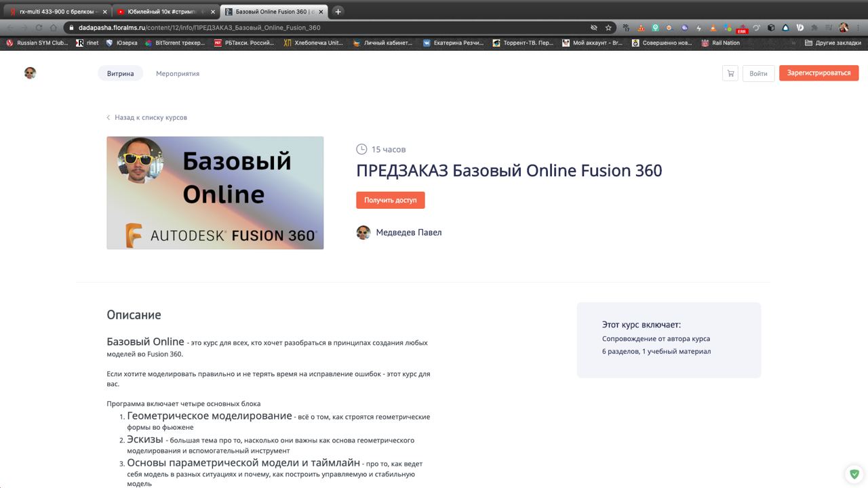
Task: Click the Зарегистрироваться button
Action: (x=818, y=73)
